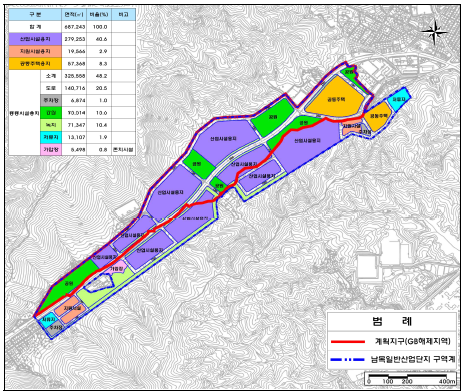
Task: Click the 400m label on the scale bar
Action: coord(447,382)
